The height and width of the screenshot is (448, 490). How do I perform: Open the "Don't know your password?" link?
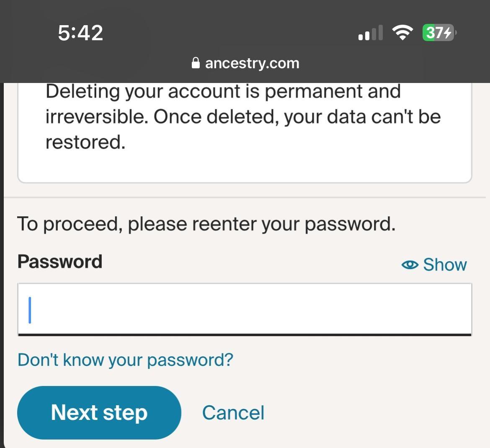point(125,360)
